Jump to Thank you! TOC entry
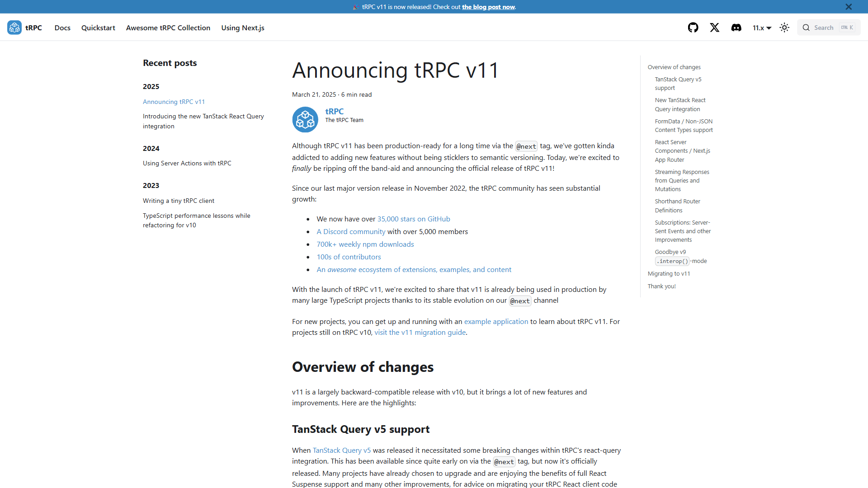868x488 pixels. click(x=662, y=286)
